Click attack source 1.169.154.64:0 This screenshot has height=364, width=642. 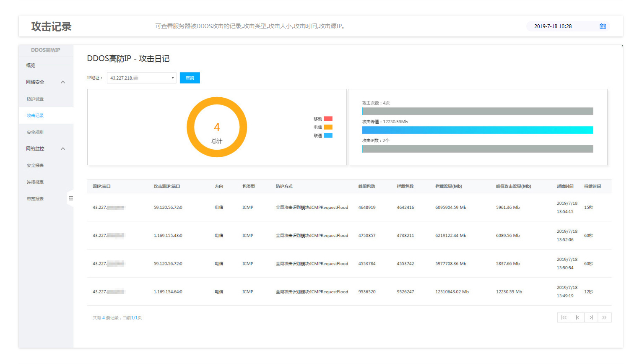(x=168, y=292)
